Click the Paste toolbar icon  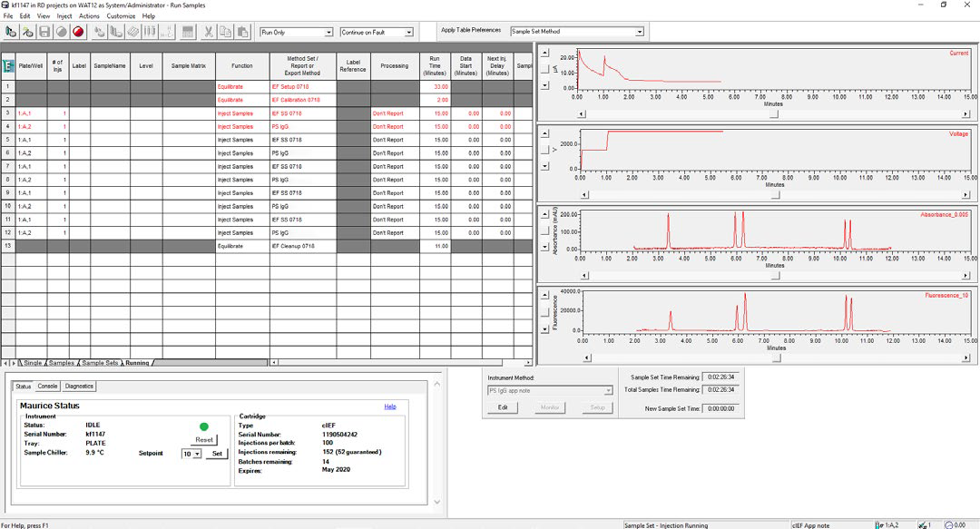[240, 31]
